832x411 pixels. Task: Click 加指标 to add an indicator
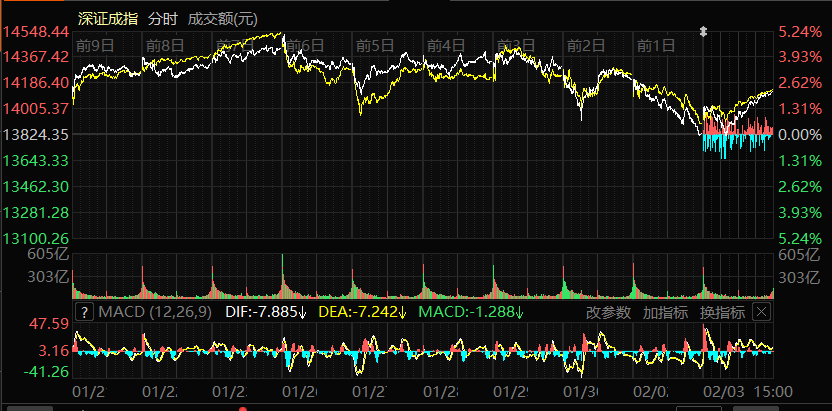tap(665, 313)
